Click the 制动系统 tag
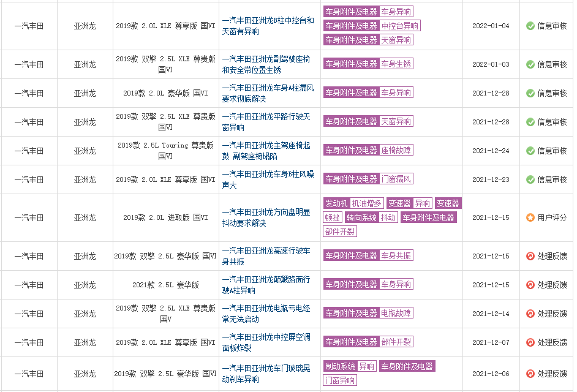This screenshot has width=577, height=392. 340,366
